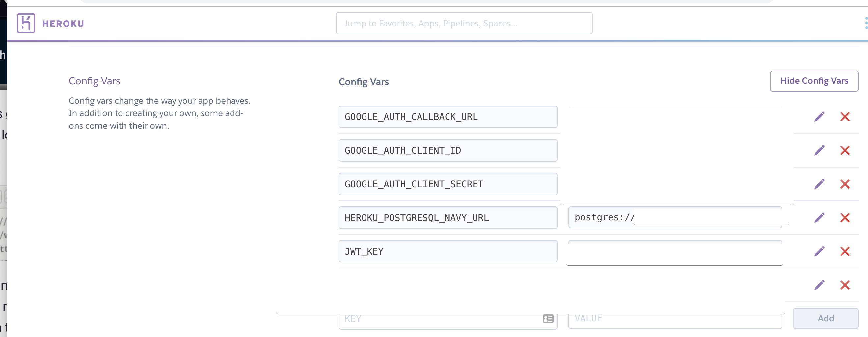The image size is (868, 337).
Task: Delete HEROKU_POSTGRESQL_NAVY_URL with red X
Action: pos(845,218)
